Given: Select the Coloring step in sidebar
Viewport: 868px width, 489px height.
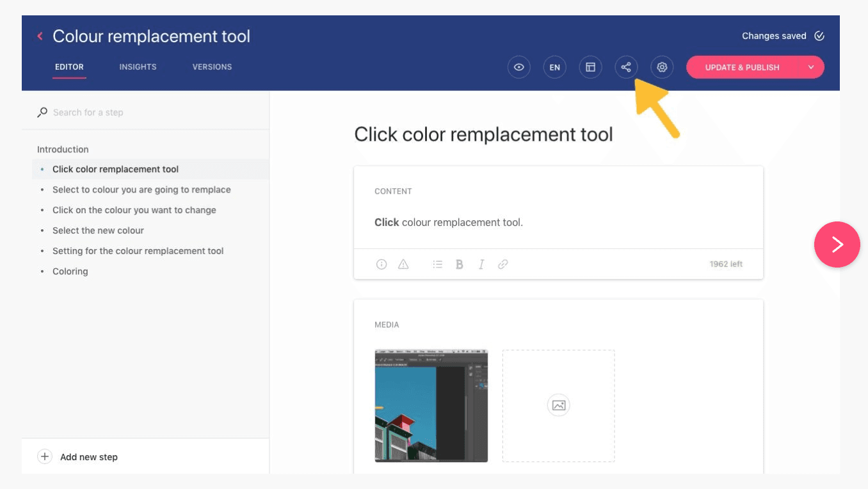Looking at the screenshot, I should click(x=70, y=271).
